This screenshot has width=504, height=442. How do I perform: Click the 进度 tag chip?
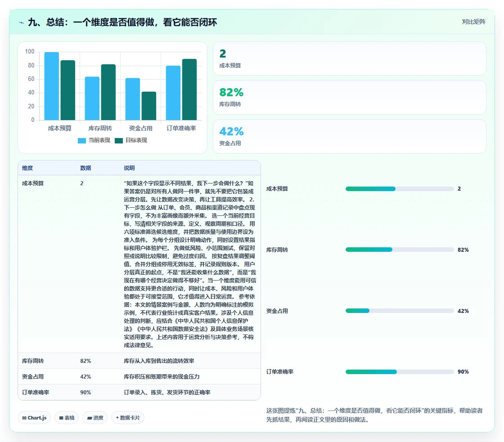(x=95, y=418)
